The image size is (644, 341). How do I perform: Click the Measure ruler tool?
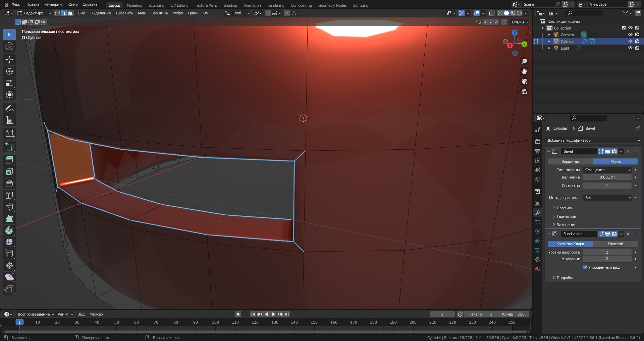coord(9,120)
